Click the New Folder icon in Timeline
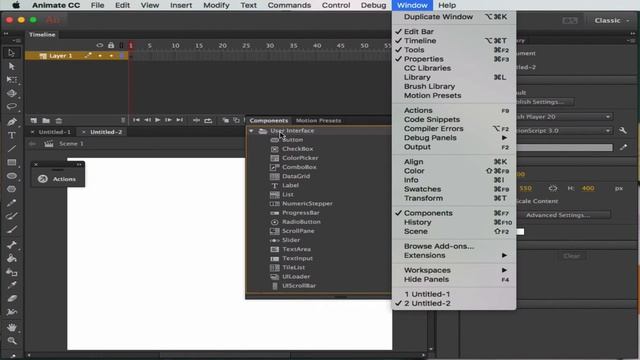Screen dimensions: 640x360 (46, 121)
